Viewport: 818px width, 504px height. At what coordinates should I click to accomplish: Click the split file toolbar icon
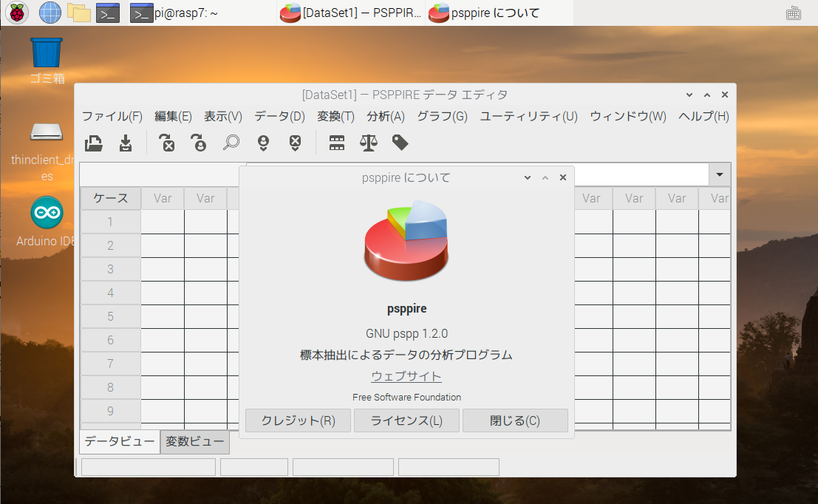[337, 143]
